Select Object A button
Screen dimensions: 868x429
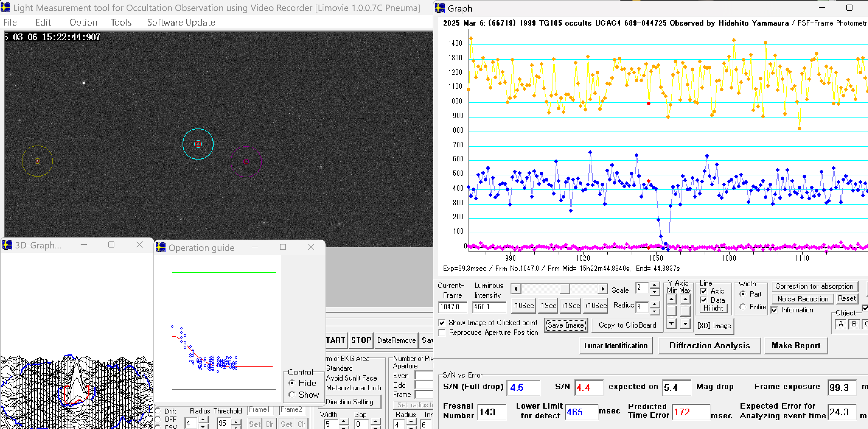[841, 324]
